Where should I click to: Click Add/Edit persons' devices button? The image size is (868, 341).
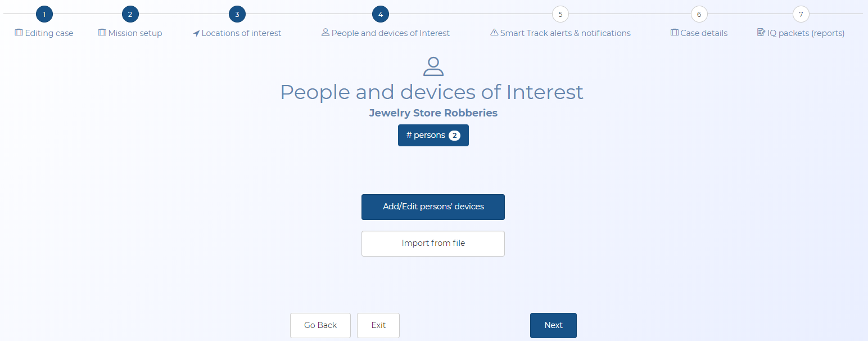tap(433, 207)
